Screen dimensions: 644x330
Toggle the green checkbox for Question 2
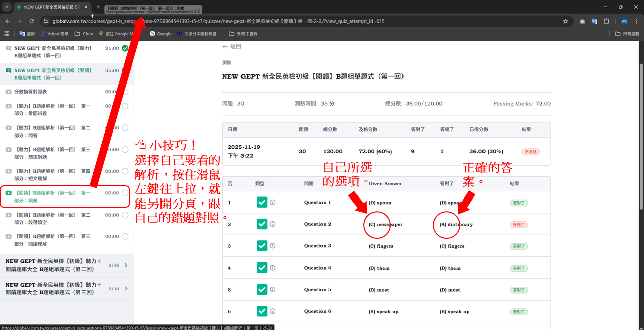(x=262, y=224)
